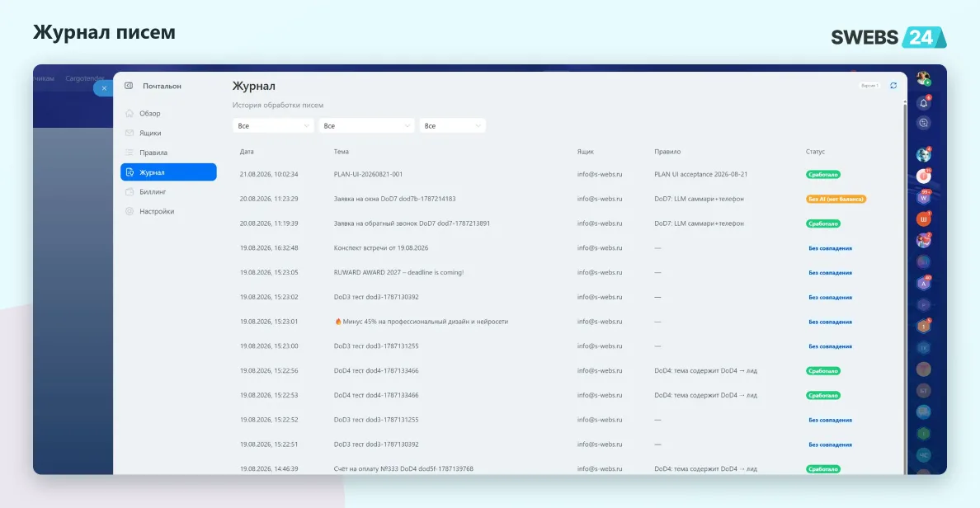Click the Тема column header

[342, 152]
